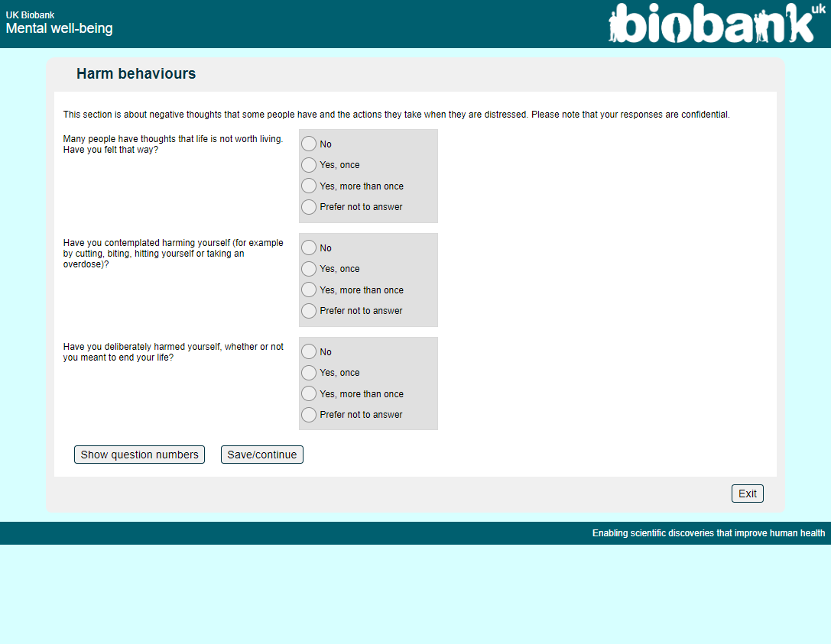The width and height of the screenshot is (831, 644).
Task: Select 'No' for contemplated harming yourself
Action: tap(309, 248)
